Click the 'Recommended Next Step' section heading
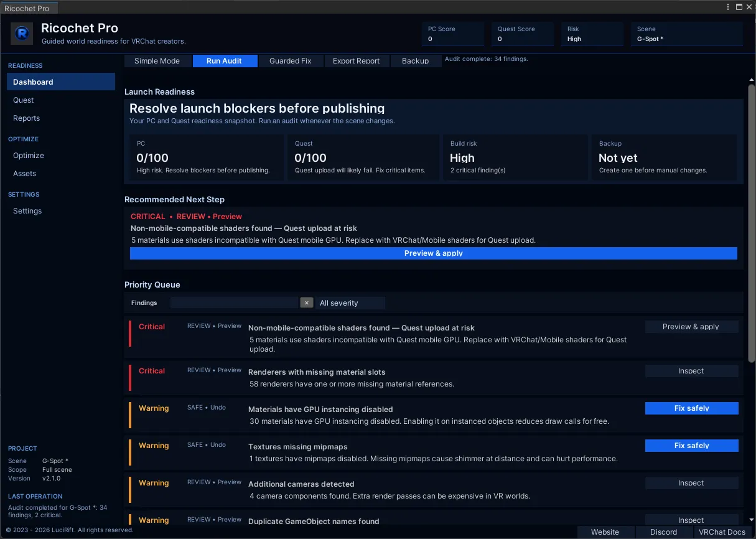The width and height of the screenshot is (756, 539). (174, 199)
